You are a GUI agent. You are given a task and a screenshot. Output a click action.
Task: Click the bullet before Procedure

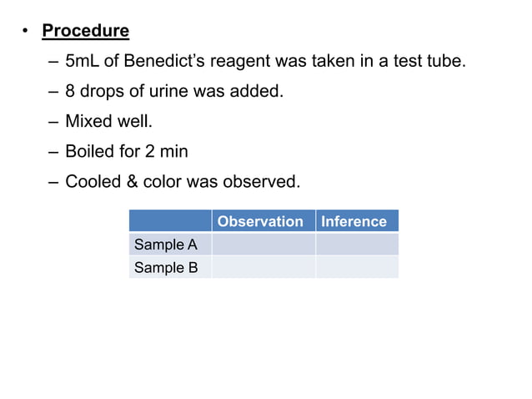(x=25, y=31)
